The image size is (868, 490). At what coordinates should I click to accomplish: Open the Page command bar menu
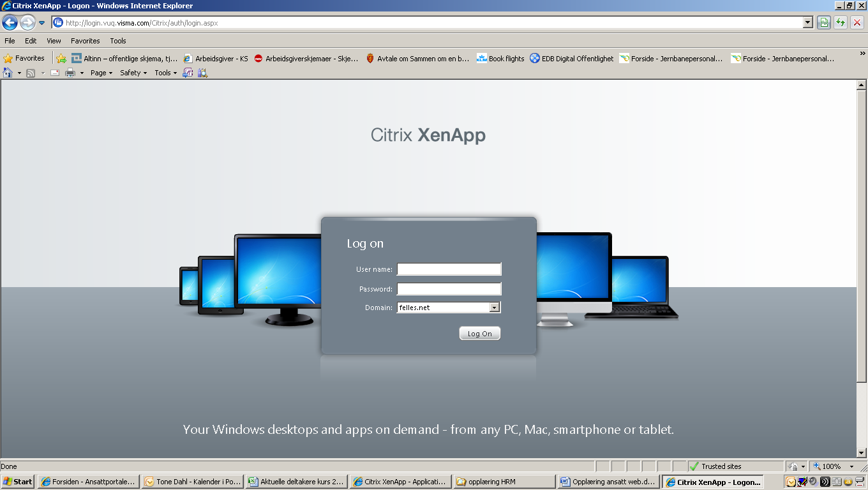click(101, 73)
